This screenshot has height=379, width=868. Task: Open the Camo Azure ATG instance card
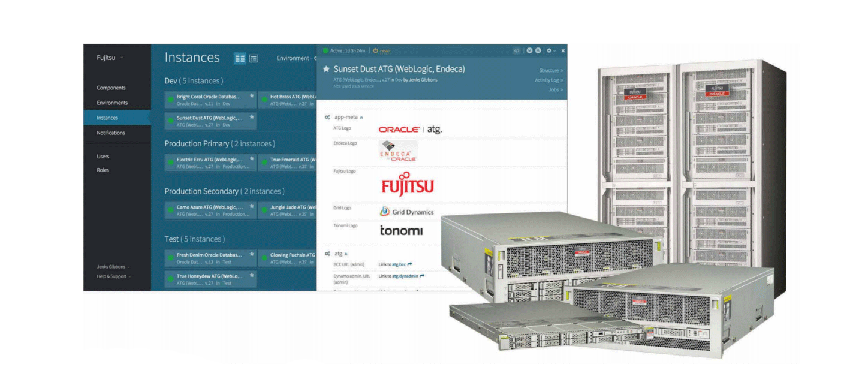pyautogui.click(x=210, y=210)
